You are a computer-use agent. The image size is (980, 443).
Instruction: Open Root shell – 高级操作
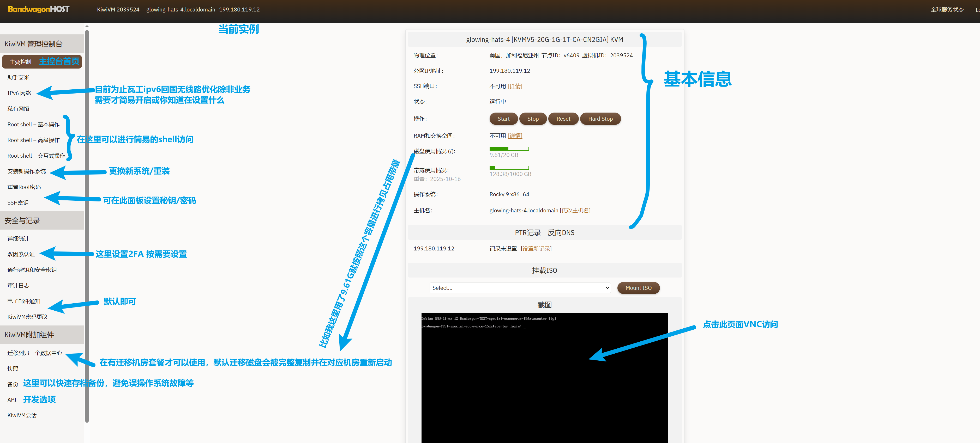click(33, 140)
